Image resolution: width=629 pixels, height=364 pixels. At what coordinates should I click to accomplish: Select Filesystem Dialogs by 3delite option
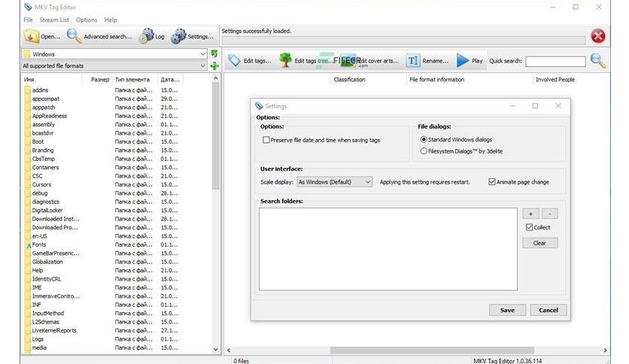pos(424,151)
